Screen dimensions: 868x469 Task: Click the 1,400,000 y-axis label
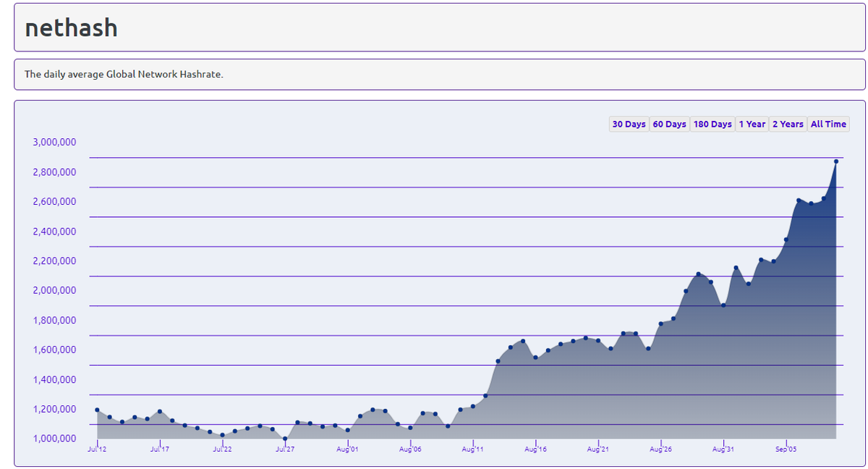tap(55, 379)
